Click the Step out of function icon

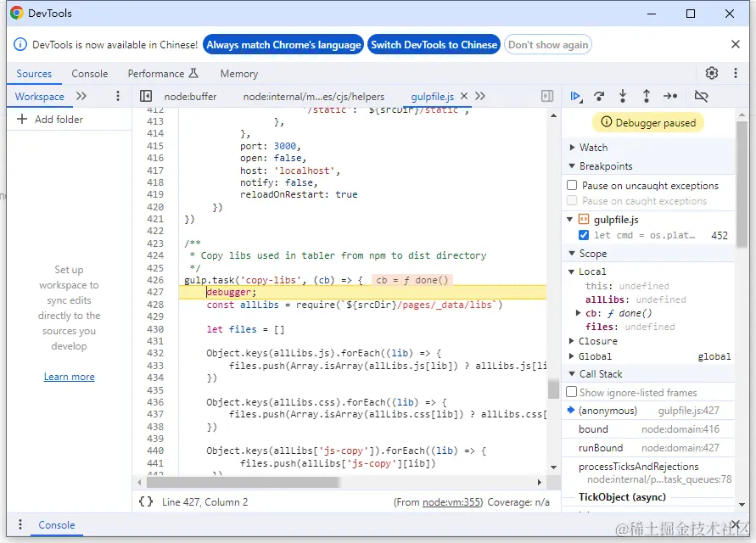click(x=646, y=97)
